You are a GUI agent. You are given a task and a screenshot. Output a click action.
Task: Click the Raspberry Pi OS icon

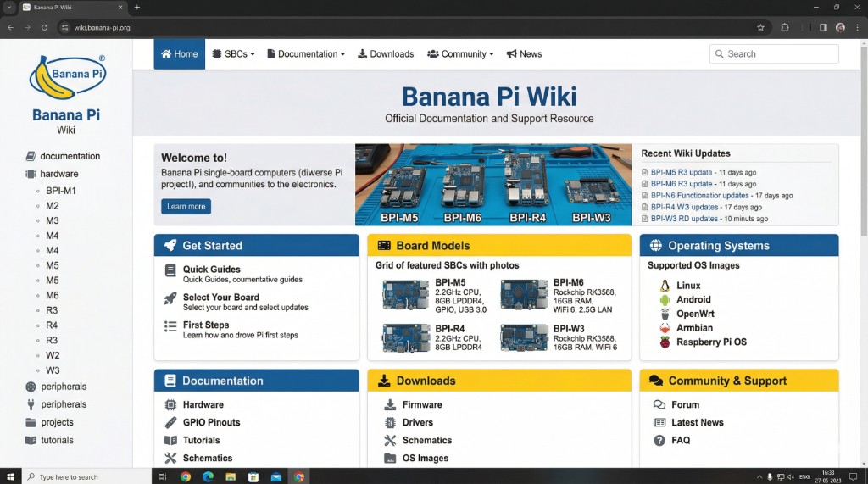[665, 342]
